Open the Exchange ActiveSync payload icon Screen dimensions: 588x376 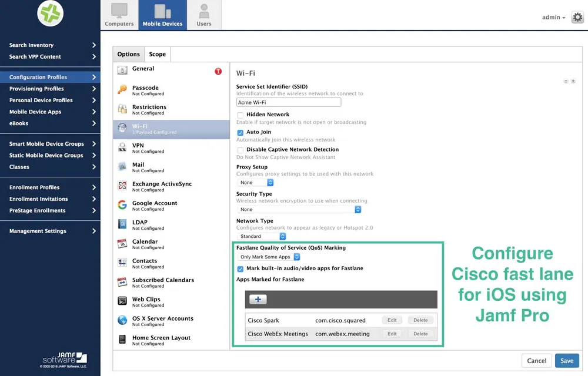(122, 186)
